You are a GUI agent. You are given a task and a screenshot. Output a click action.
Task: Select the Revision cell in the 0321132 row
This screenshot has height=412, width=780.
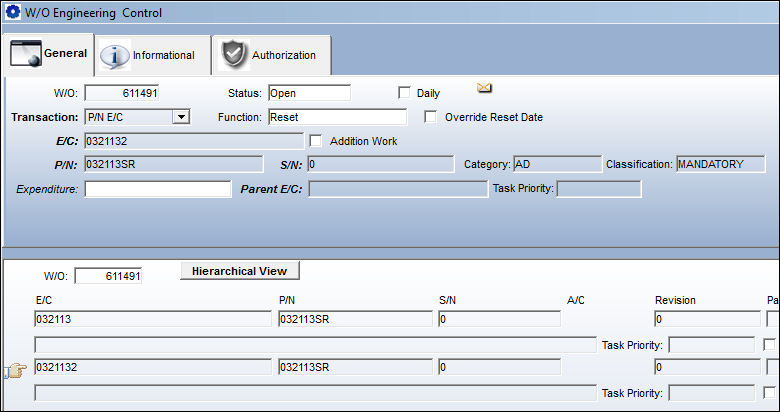tap(707, 367)
